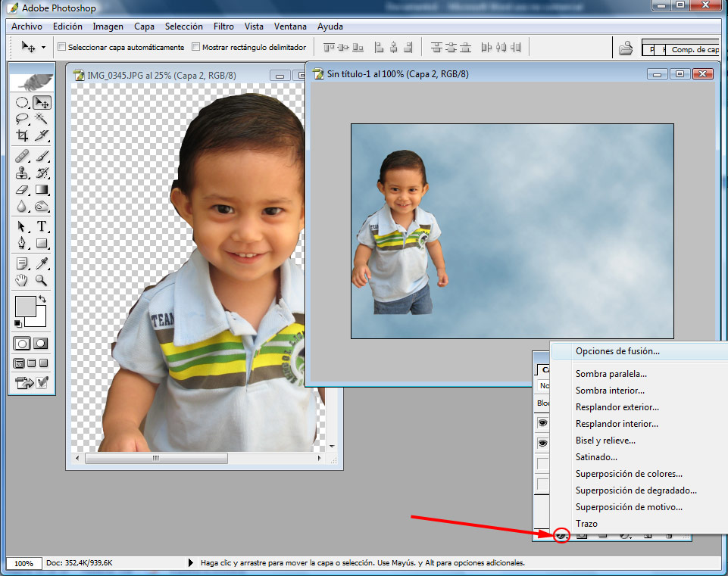
Task: Select the Elliptical Marquee tool
Action: pyautogui.click(x=22, y=102)
